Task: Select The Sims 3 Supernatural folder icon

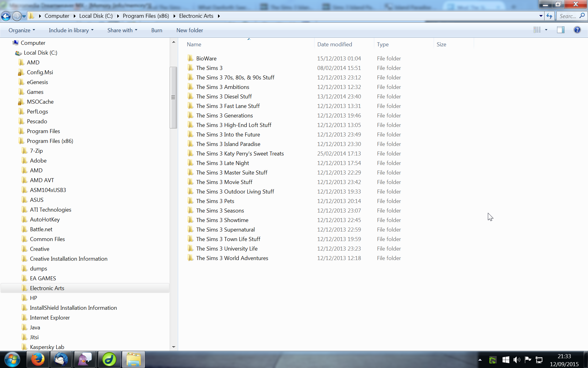Action: (x=190, y=229)
